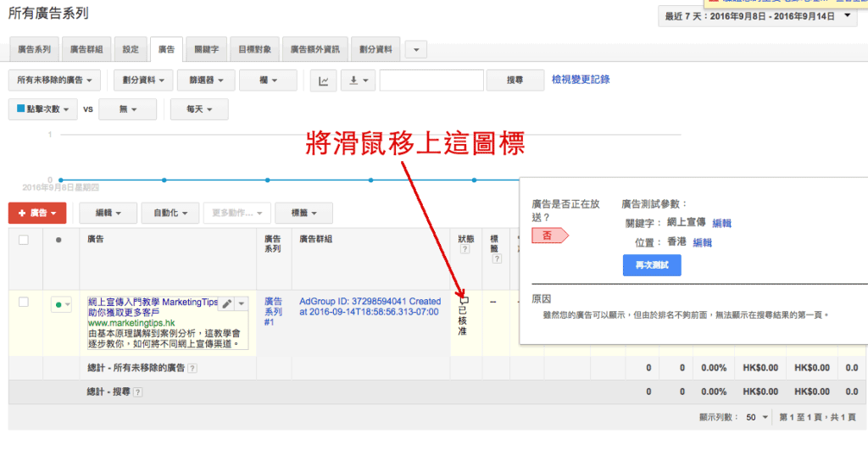Open the 自動化 dropdown
The height and width of the screenshot is (450, 868).
(x=170, y=213)
